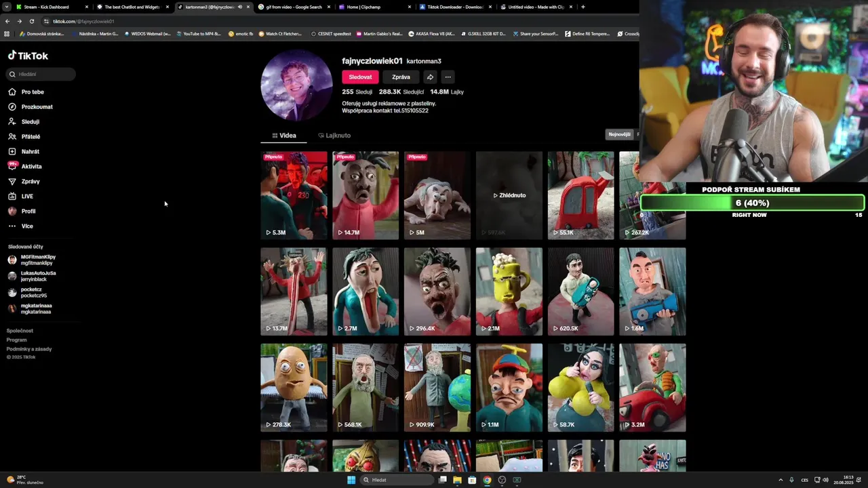Open video with 1.1M views

[509, 388]
